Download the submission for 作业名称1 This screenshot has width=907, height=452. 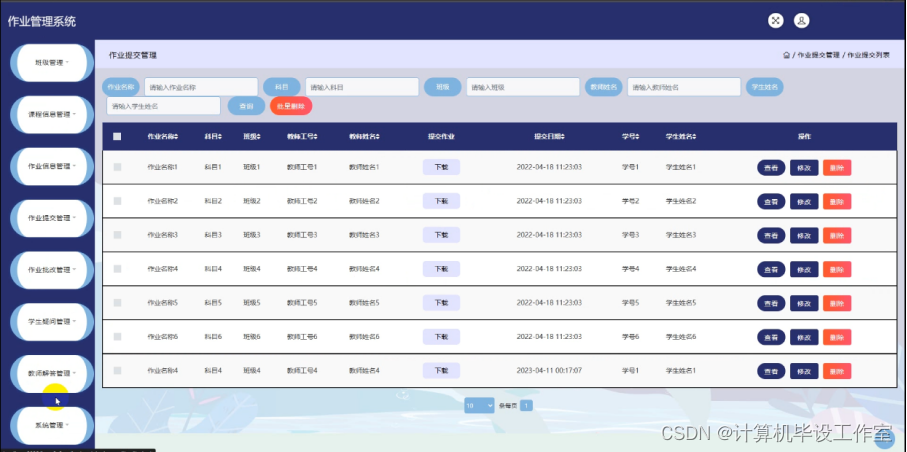[441, 167]
